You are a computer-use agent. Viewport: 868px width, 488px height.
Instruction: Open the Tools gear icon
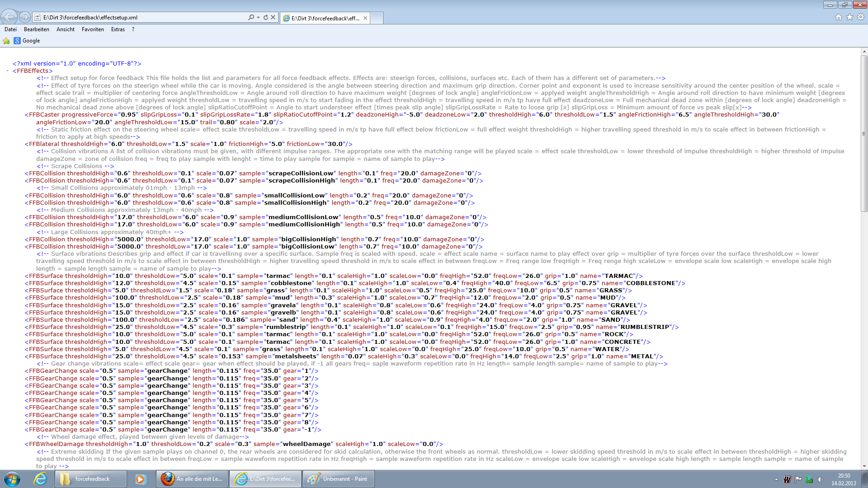click(x=861, y=17)
